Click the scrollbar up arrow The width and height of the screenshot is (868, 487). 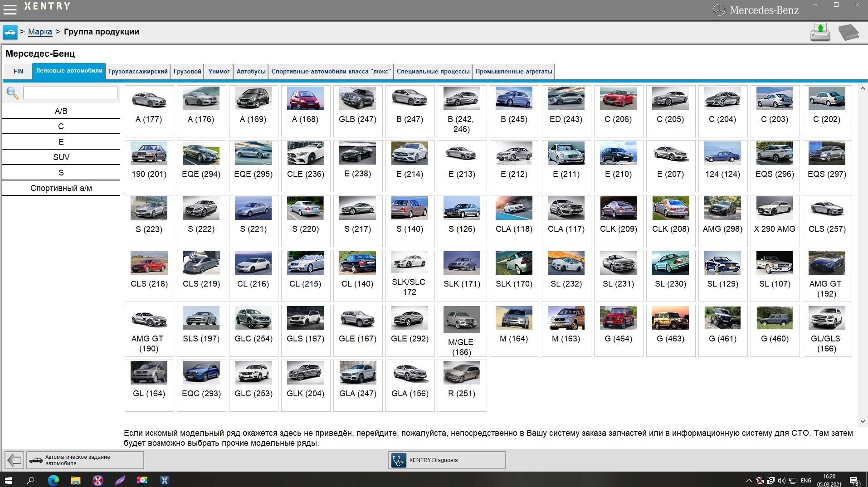[863, 89]
